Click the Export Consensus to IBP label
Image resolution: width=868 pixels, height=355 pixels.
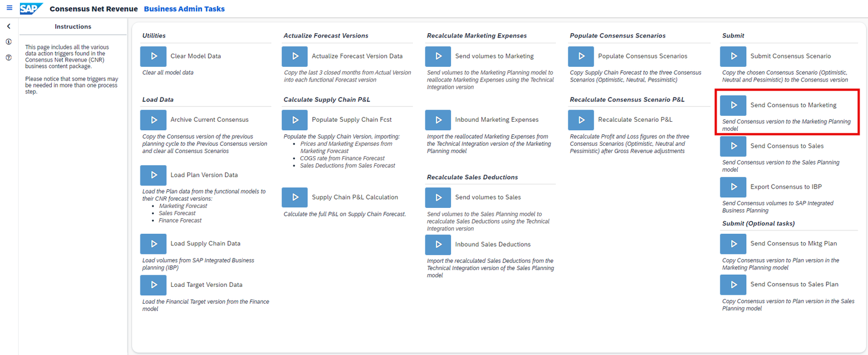786,187
